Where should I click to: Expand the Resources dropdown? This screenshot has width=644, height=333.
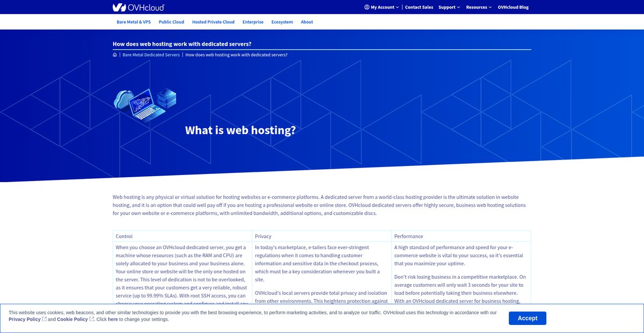(x=479, y=7)
